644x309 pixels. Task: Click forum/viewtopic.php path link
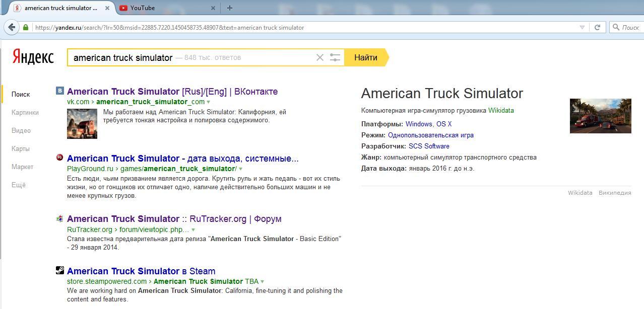tap(154, 229)
